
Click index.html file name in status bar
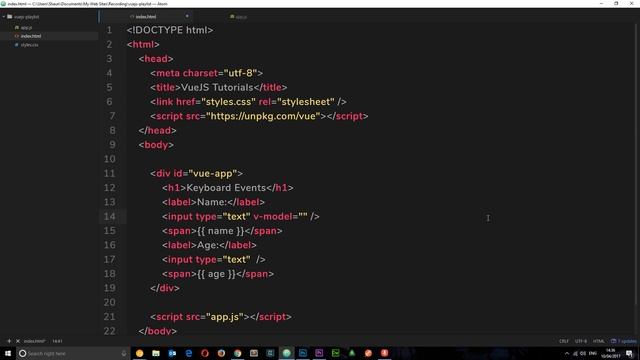tap(34, 341)
